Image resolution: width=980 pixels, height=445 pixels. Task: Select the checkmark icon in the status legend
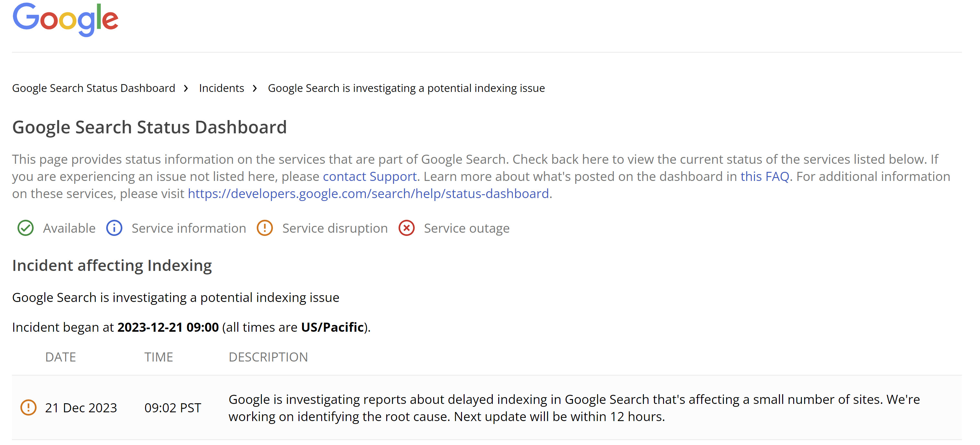click(x=25, y=228)
